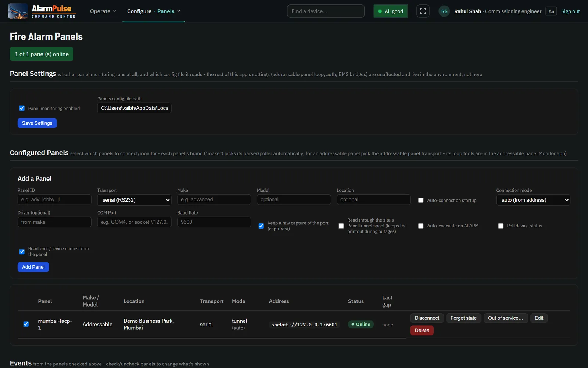Click the socket://127.0.0.1:6601 address

pyautogui.click(x=304, y=325)
